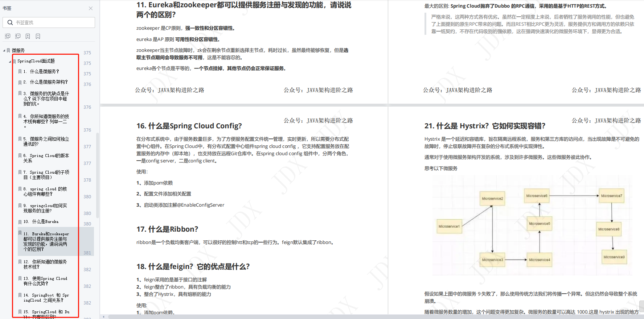This screenshot has width=644, height=319.
Task: Go to bookmark 1. 什么是微服务?
Action: tap(41, 71)
